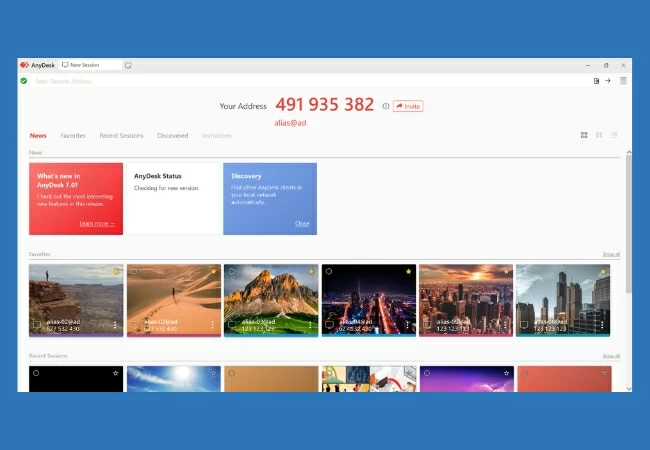Switch to small tiles view icon

599,135
